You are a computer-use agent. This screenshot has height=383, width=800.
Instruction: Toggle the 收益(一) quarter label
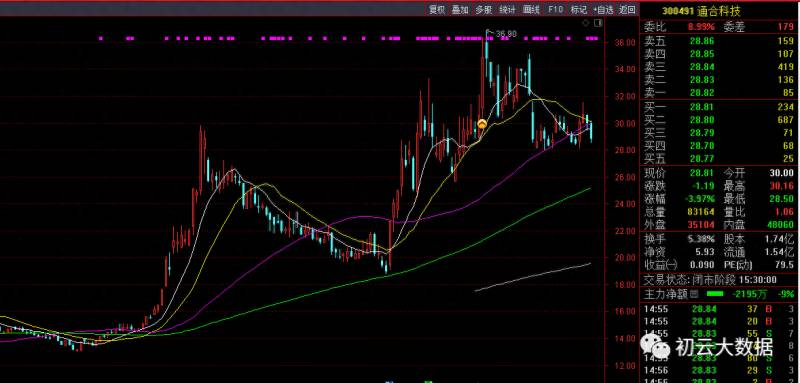[661, 265]
